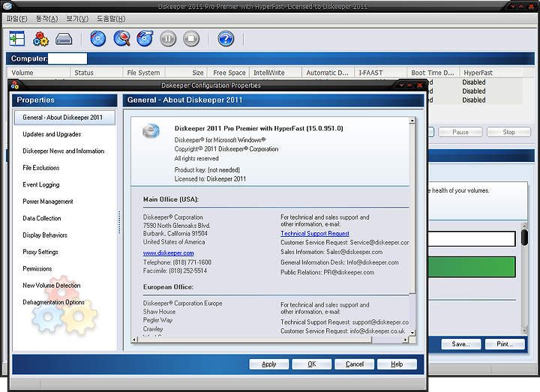Click the first toolbar icon with green arrow
The width and height of the screenshot is (540, 392).
[16, 38]
